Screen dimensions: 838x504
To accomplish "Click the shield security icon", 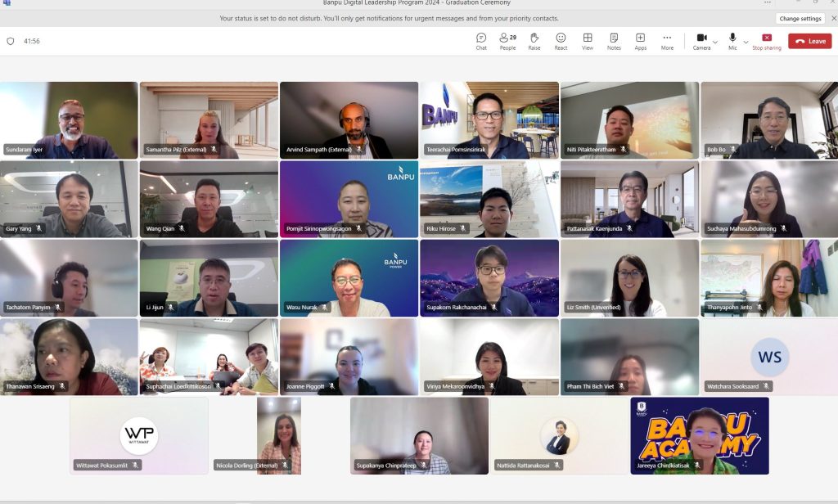I will [x=11, y=41].
